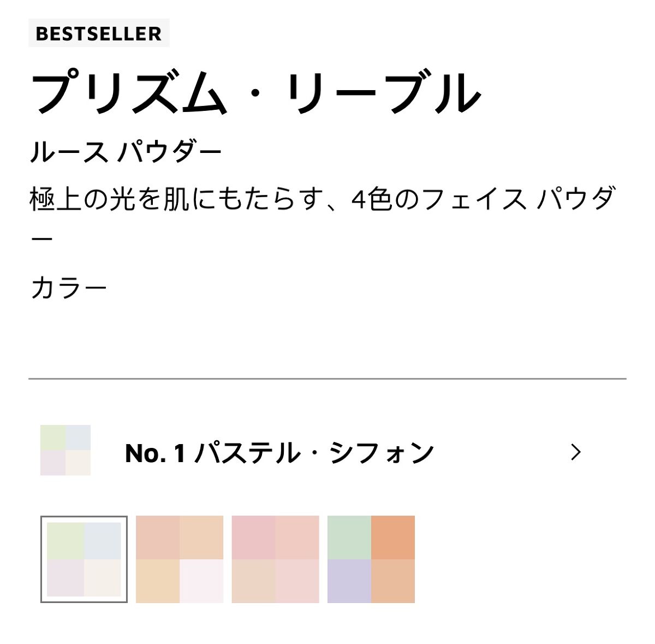Viewport: 655px width, 644px height.
Task: Click the rosy pink top-left quadrant of the third swatch
Action: click(x=254, y=537)
